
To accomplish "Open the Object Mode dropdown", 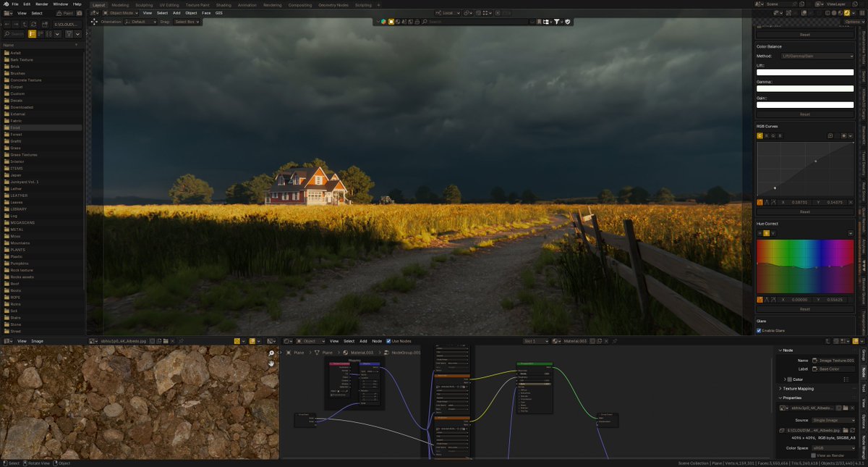I will (x=119, y=12).
